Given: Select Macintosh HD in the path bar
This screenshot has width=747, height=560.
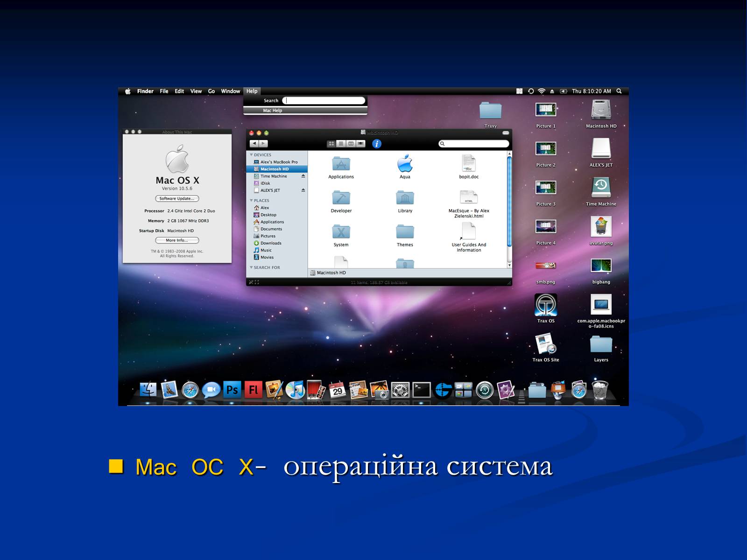Looking at the screenshot, I should tap(328, 273).
